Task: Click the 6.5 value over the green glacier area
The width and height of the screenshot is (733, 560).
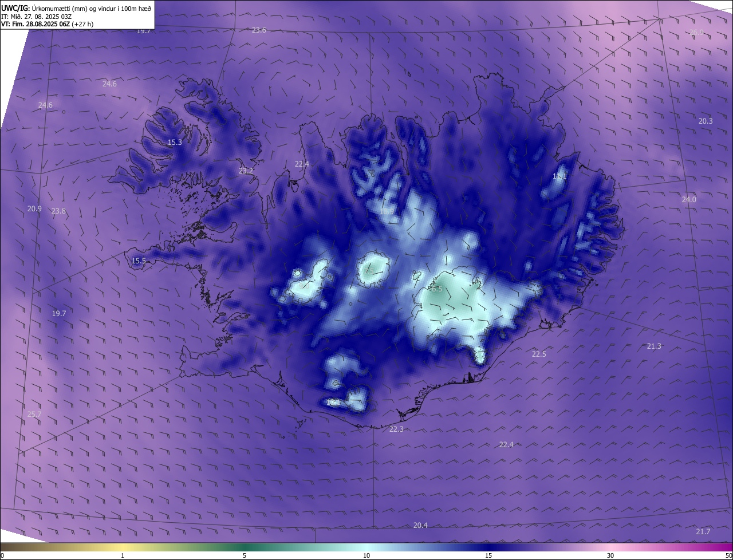Action: click(x=437, y=289)
